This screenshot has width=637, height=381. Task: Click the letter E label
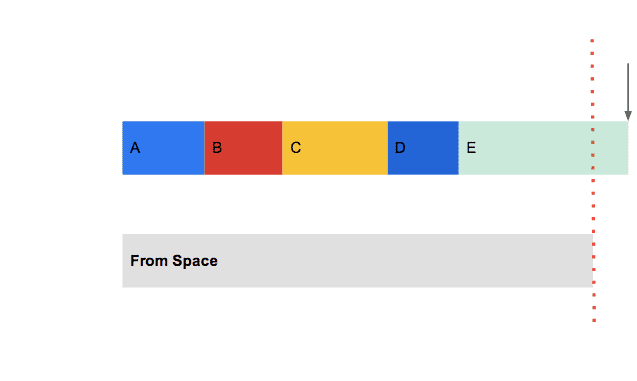click(x=471, y=148)
